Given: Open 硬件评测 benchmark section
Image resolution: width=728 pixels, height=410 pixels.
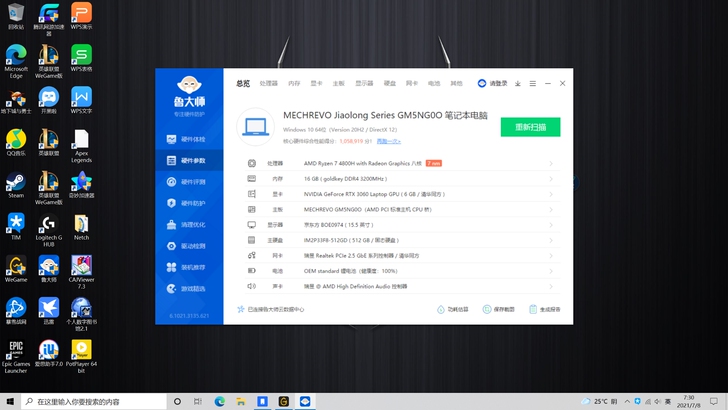Looking at the screenshot, I should point(186,182).
